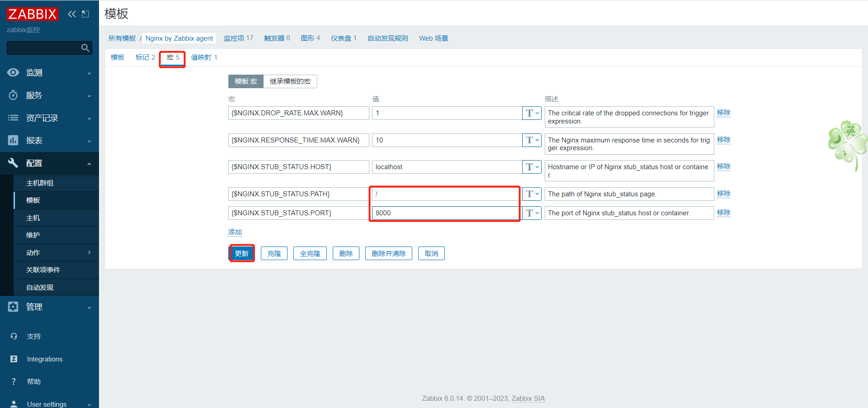Click the 监测 eye icon
The width and height of the screenshot is (868, 408).
point(13,72)
